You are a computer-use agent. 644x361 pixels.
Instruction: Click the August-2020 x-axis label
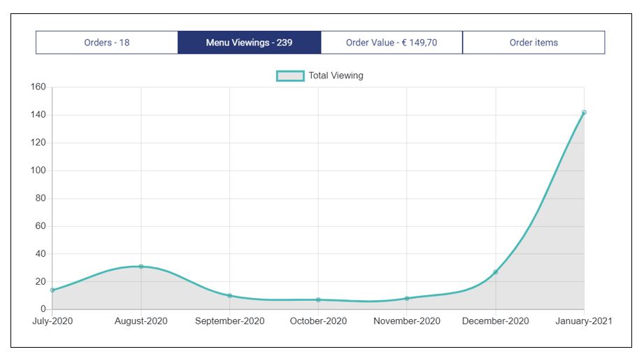(x=141, y=321)
